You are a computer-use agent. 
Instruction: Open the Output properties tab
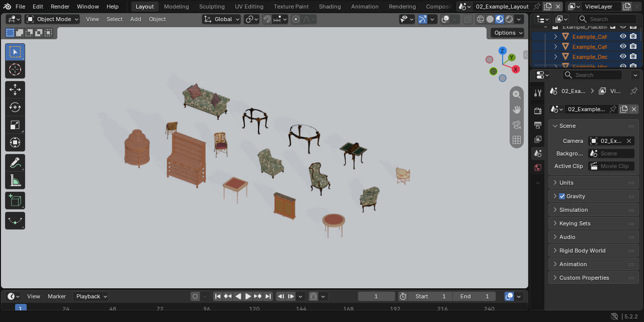click(x=538, y=125)
